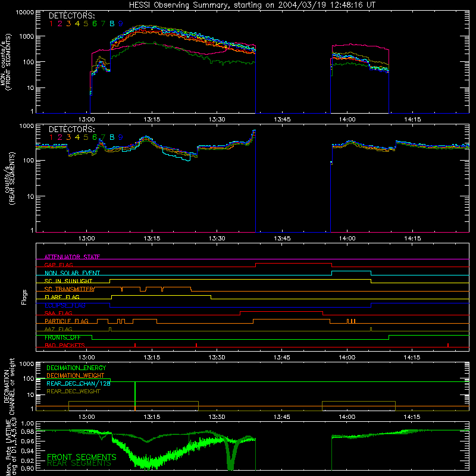Click the SC IN SUNLIGHT flag label
This screenshot has width=476, height=476.
[68, 281]
